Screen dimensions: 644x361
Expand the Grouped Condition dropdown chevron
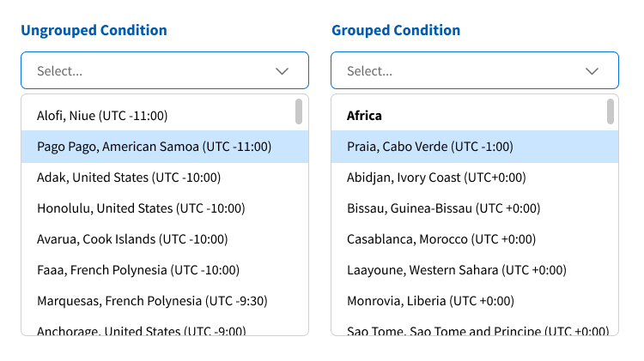592,71
